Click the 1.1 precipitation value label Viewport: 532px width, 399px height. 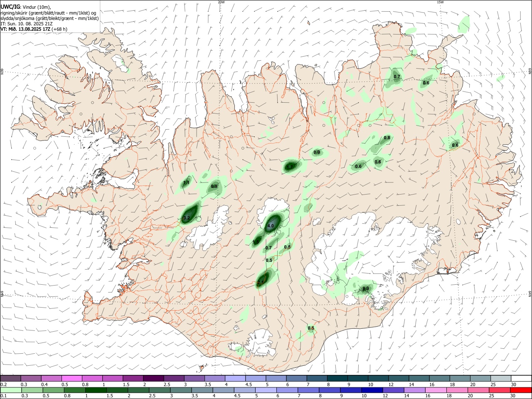click(186, 182)
